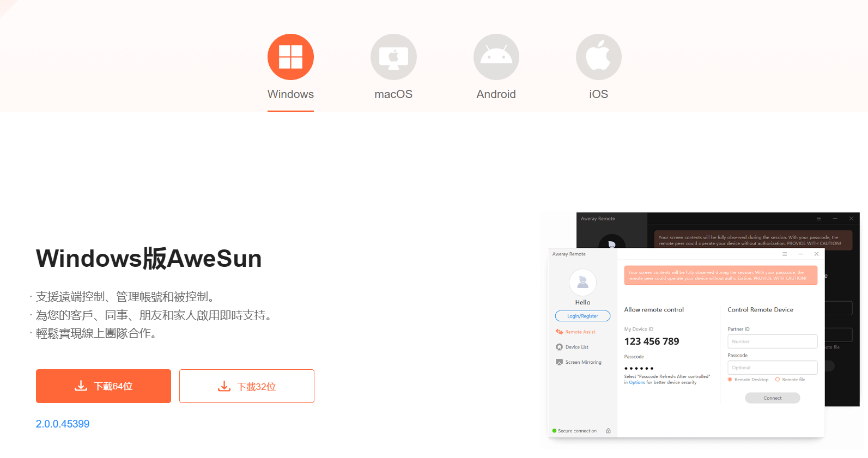The height and width of the screenshot is (458, 868).
Task: Click the Partner ID Number input field
Action: [772, 341]
